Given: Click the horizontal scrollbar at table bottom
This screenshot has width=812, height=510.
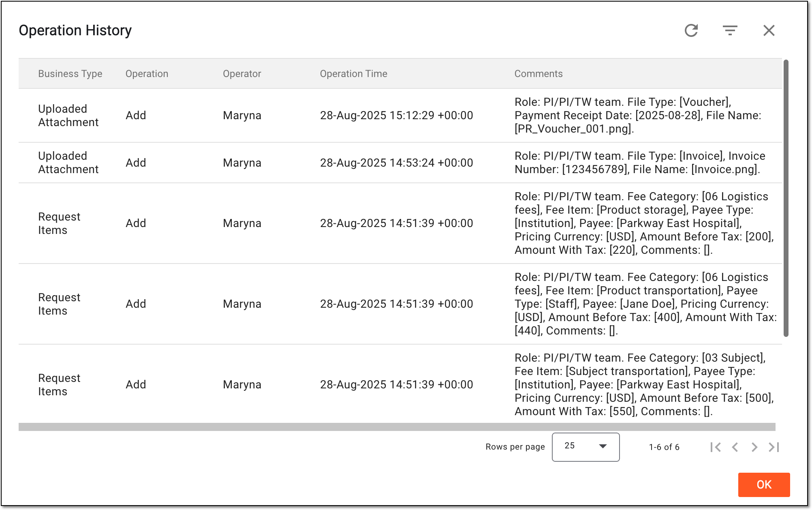Looking at the screenshot, I should pos(397,427).
